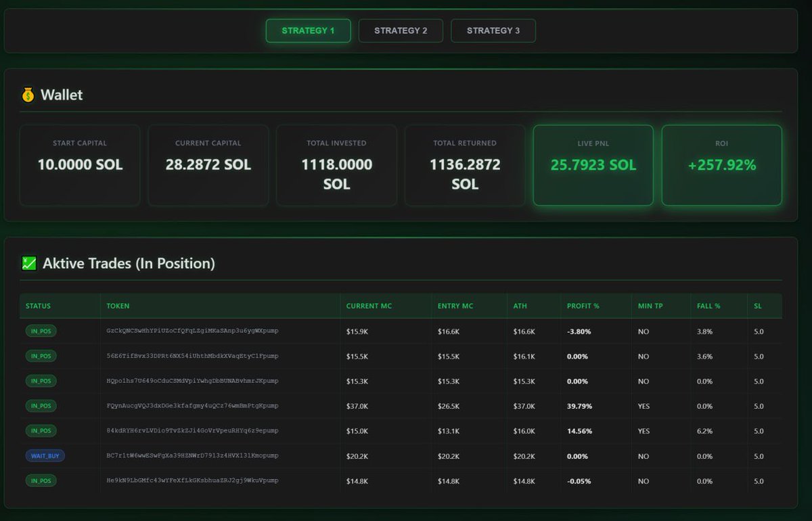Screen dimensions: 812x521
Task: Click the Wallet section heading
Action: (x=62, y=95)
